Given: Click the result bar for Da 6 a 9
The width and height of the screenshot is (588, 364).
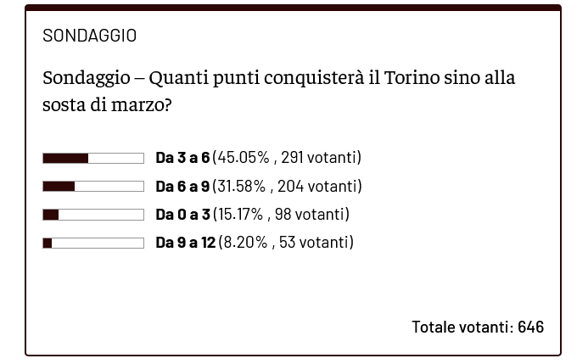Looking at the screenshot, I should coord(93,187).
